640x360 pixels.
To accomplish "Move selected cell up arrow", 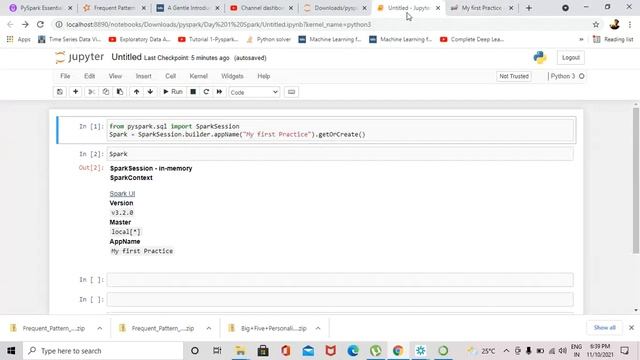I will pyautogui.click(x=136, y=92).
